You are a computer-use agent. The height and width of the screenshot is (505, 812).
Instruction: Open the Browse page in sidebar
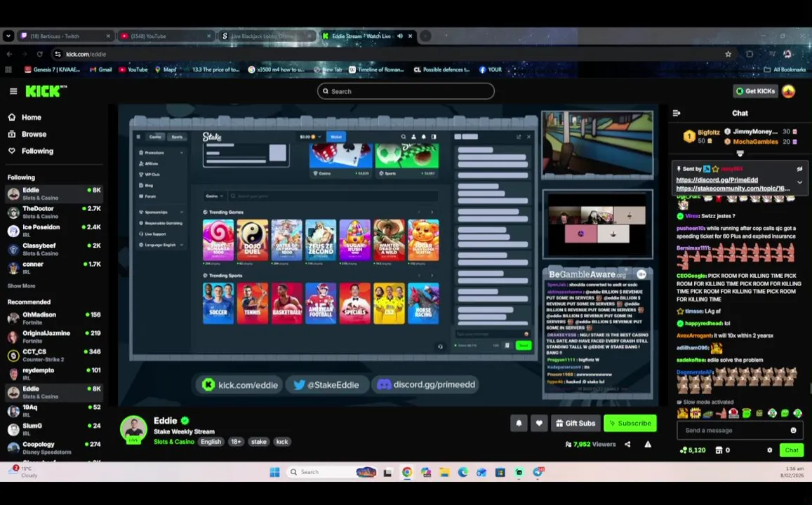click(x=27, y=134)
